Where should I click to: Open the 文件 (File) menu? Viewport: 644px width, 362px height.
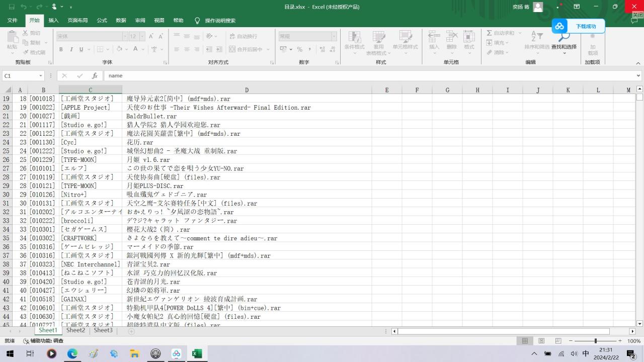12,21
